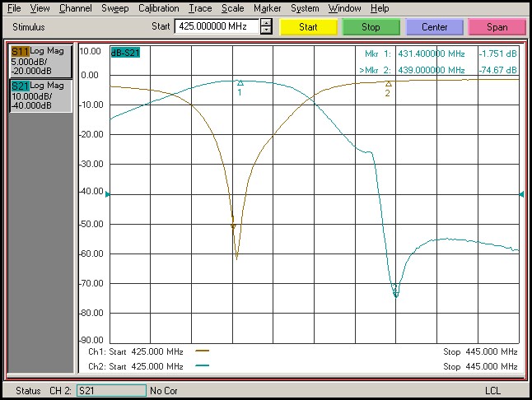The image size is (532, 400).
Task: Click the -1.751 dB marker value
Action: [x=497, y=53]
